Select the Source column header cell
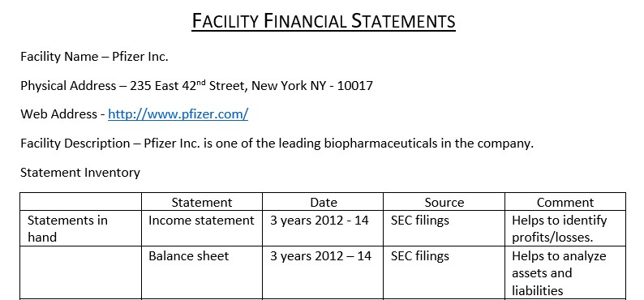The image size is (644, 300). pyautogui.click(x=444, y=202)
